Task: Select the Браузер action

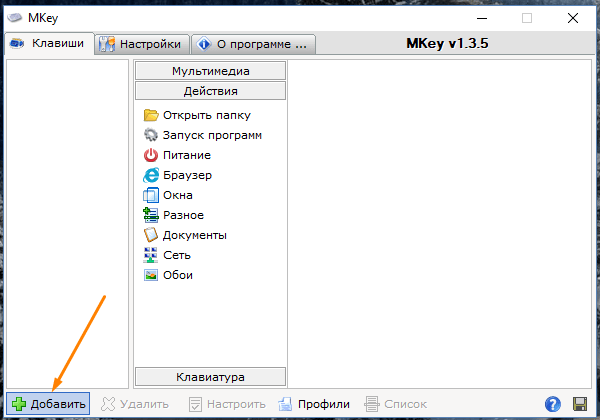Action: (x=188, y=175)
